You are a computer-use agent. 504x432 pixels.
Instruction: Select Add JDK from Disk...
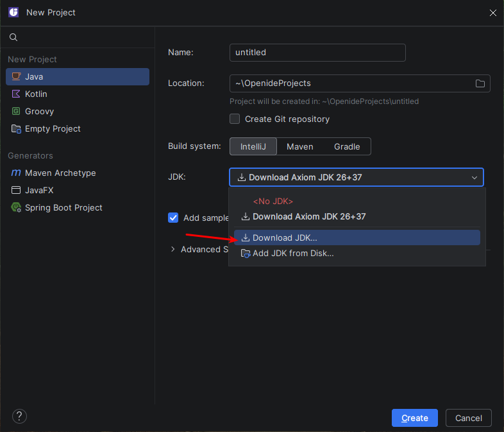pos(357,254)
